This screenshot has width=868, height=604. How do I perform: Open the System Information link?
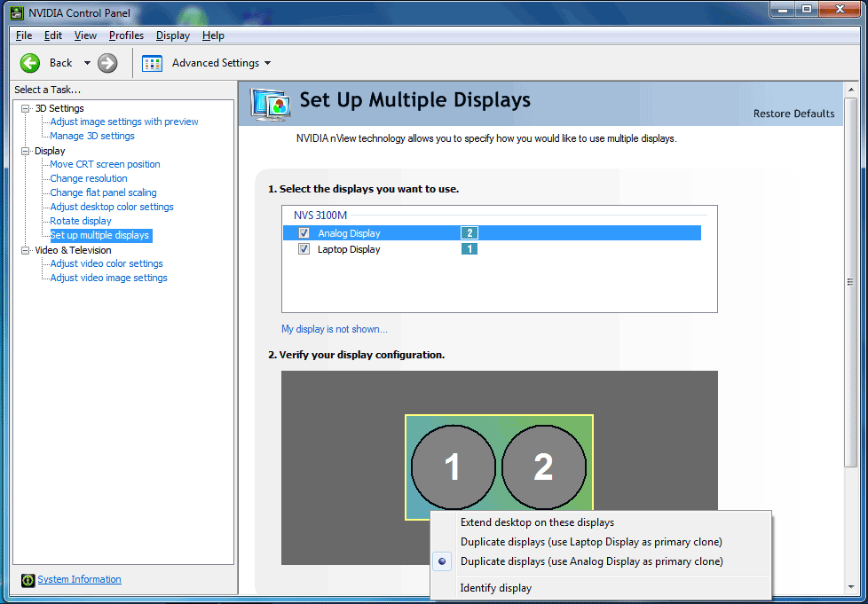79,579
